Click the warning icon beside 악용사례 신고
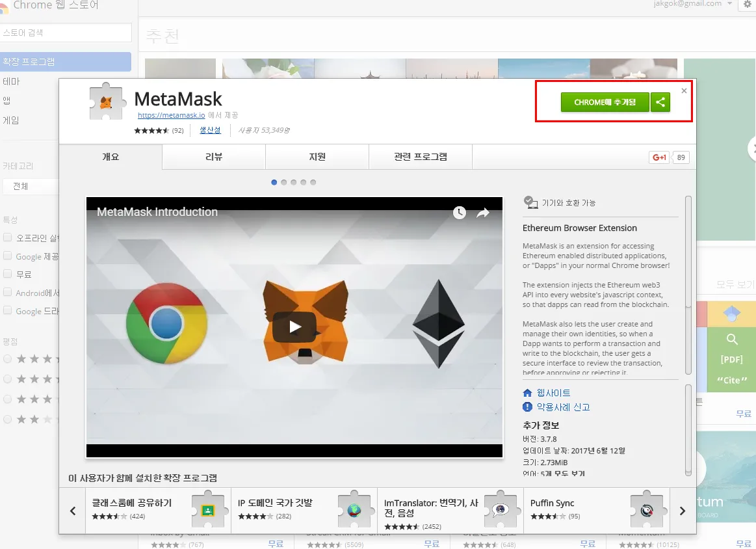756x549 pixels. point(527,407)
